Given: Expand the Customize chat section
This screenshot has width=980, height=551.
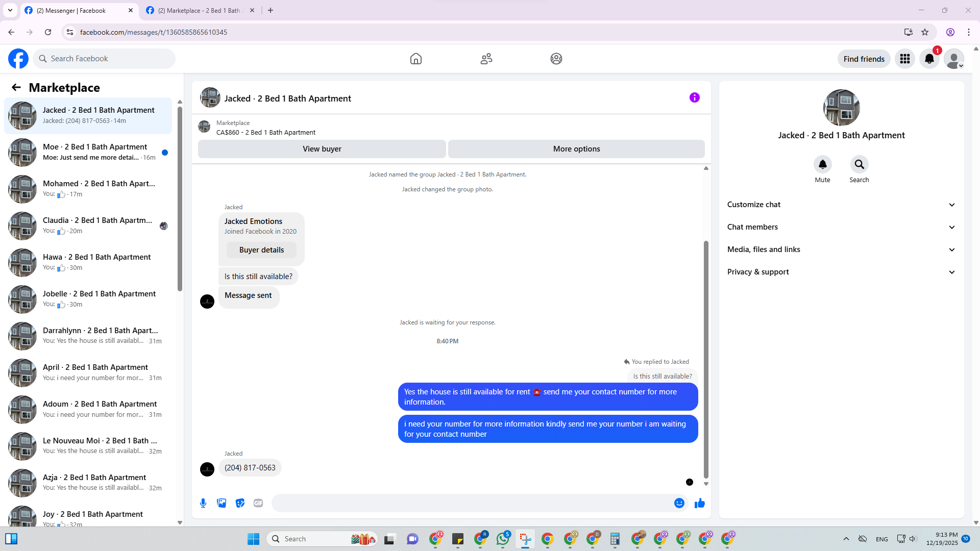Looking at the screenshot, I should tap(841, 205).
